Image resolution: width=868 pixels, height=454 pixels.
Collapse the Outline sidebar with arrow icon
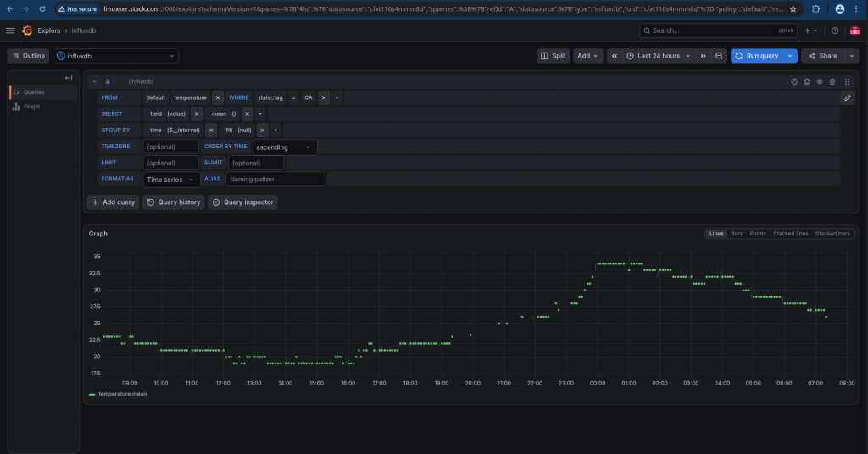click(69, 78)
